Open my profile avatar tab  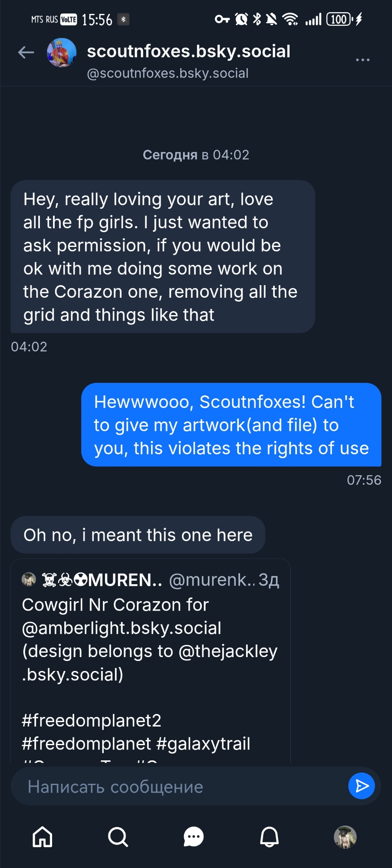[345, 837]
